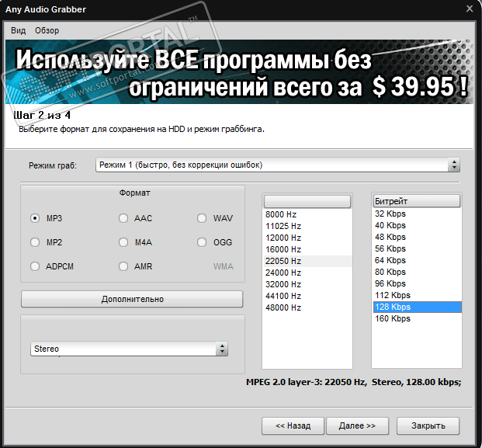Select 48 Kbps bitrate
Image resolution: width=482 pixels, height=448 pixels.
click(417, 237)
